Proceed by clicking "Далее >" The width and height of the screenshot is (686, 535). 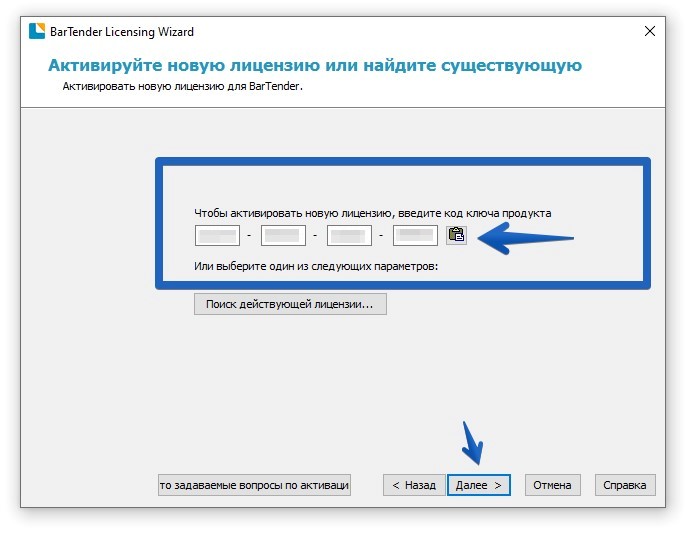(479, 485)
